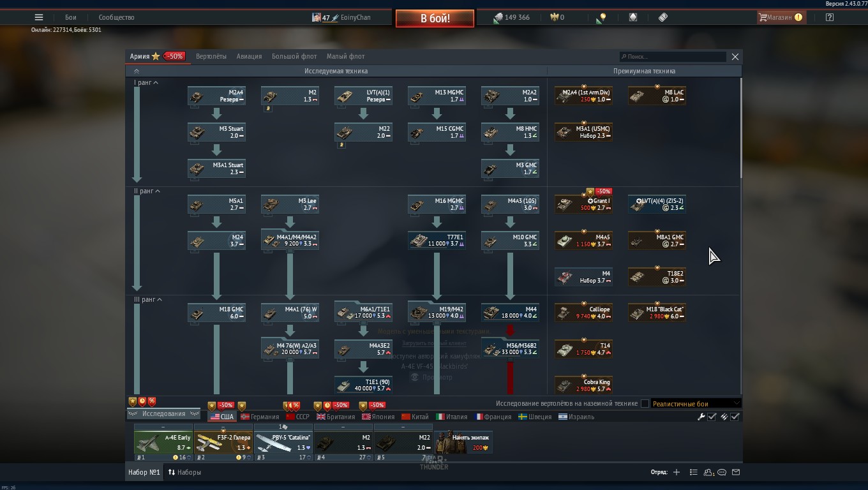Select the M13 MGMC vehicle icon
This screenshot has width=868, height=490.
pyautogui.click(x=417, y=96)
